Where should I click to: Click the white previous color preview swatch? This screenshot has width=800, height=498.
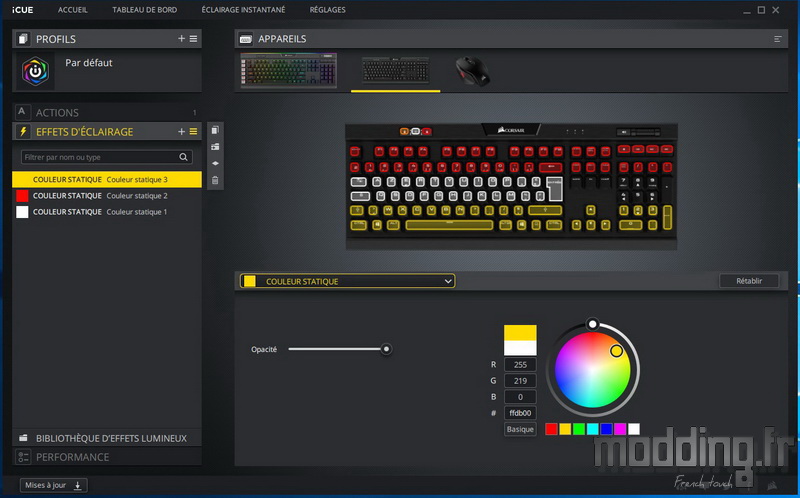(520, 348)
